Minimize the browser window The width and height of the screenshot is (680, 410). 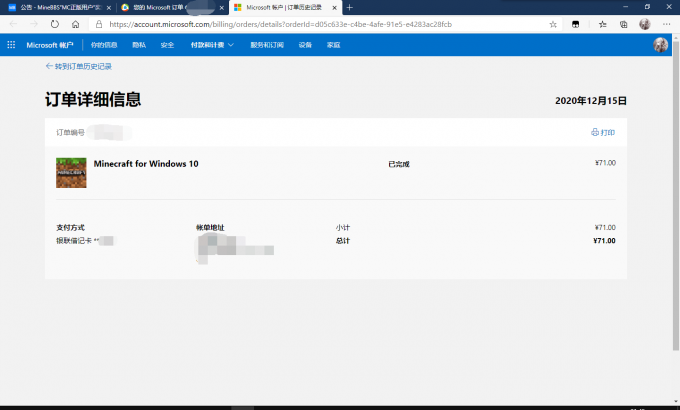click(625, 7)
